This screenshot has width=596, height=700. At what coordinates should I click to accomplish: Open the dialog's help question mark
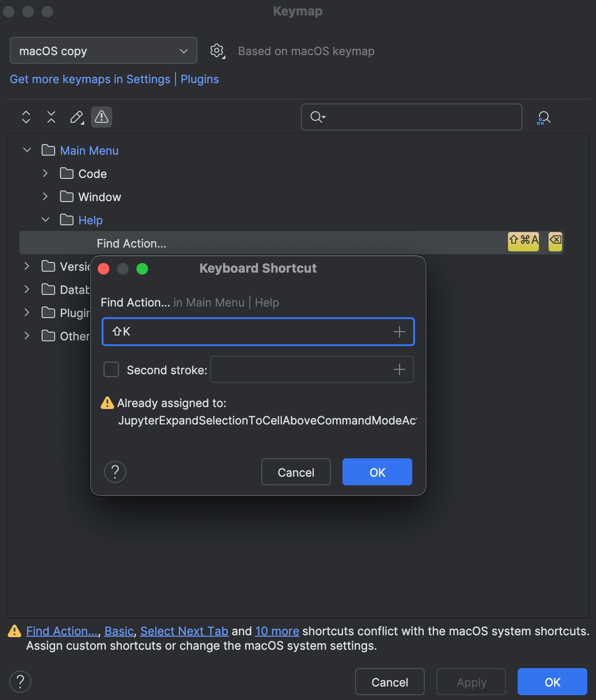(115, 472)
